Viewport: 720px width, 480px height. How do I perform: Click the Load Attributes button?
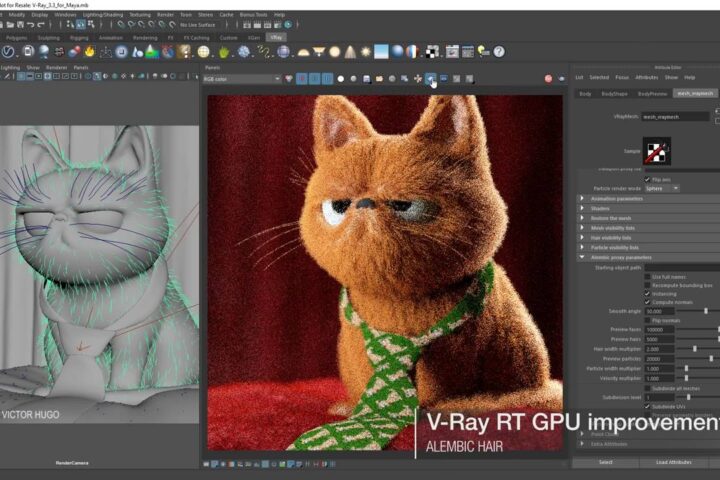674,462
